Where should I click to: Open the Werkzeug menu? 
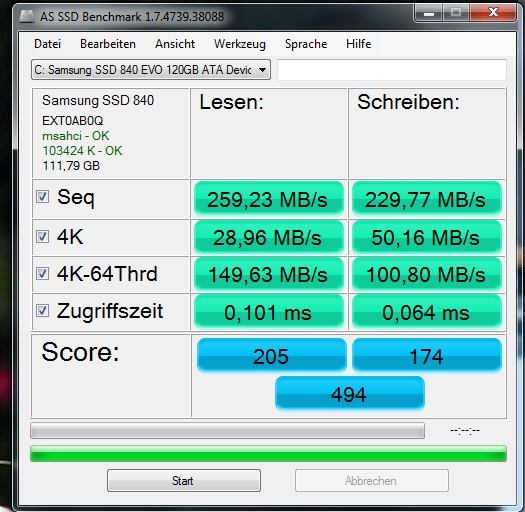tap(240, 44)
